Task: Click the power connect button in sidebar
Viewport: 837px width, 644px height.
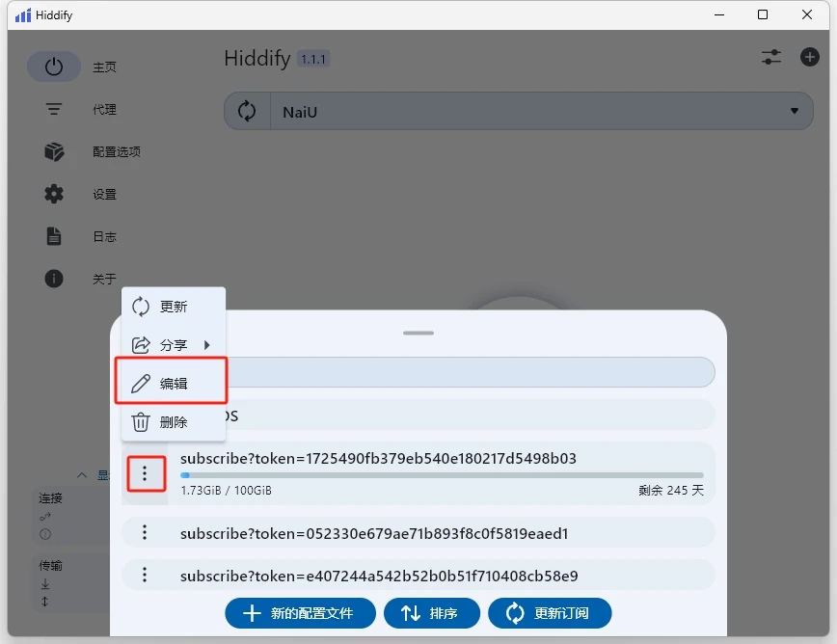Action: click(53, 67)
